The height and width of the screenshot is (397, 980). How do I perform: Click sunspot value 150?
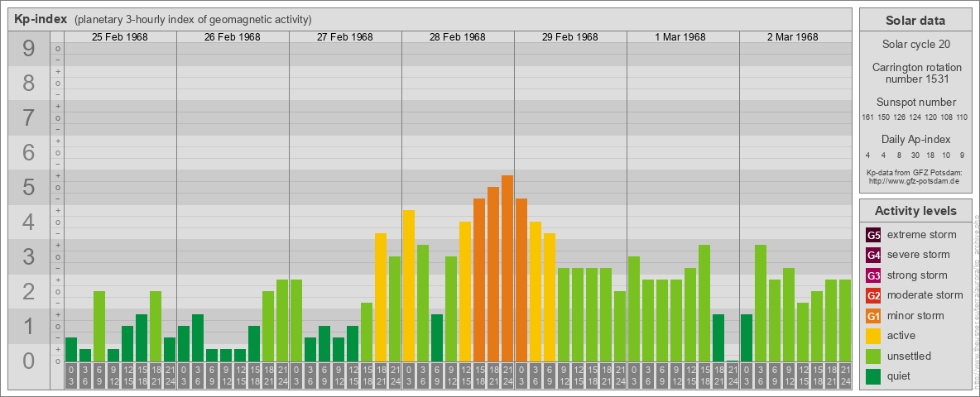click(883, 117)
